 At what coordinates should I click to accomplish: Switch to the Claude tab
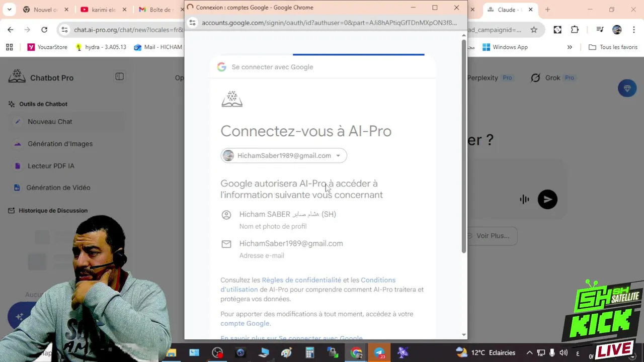tap(508, 10)
